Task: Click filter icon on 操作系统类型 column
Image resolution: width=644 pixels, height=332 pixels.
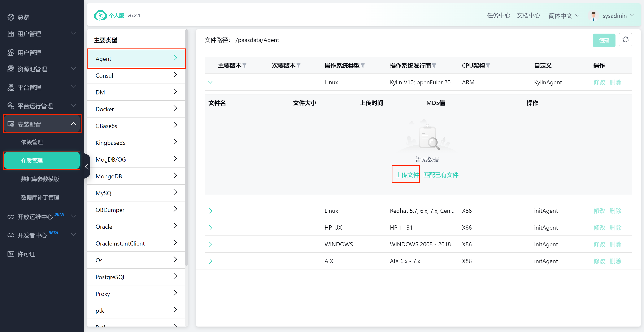Action: 363,65
